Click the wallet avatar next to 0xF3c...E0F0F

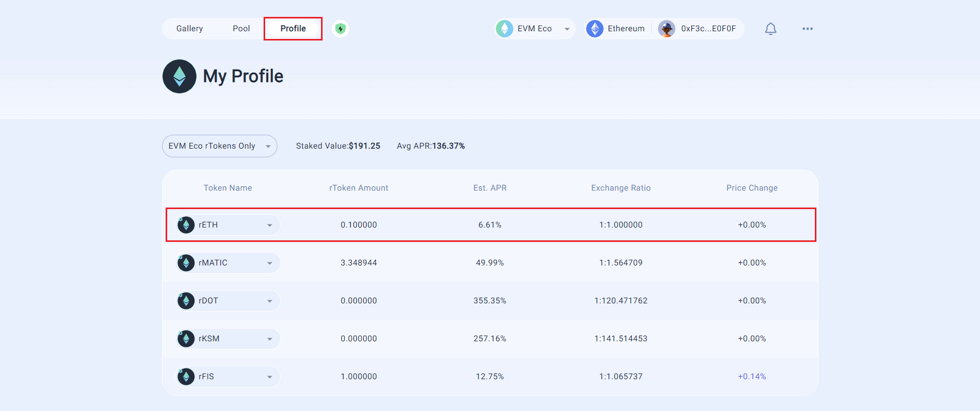coord(667,29)
